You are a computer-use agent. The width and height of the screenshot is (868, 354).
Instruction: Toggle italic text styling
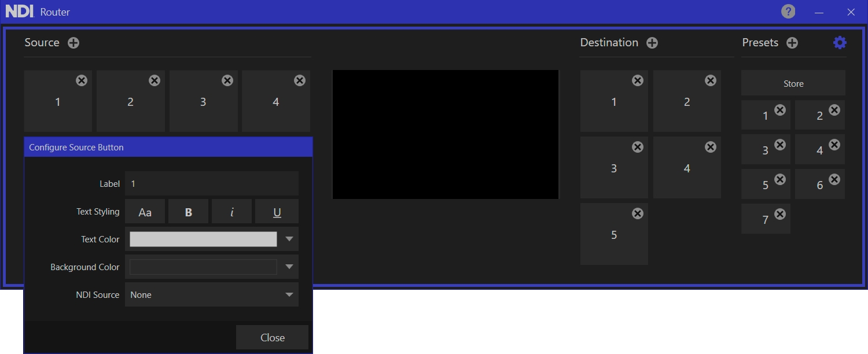coord(231,212)
